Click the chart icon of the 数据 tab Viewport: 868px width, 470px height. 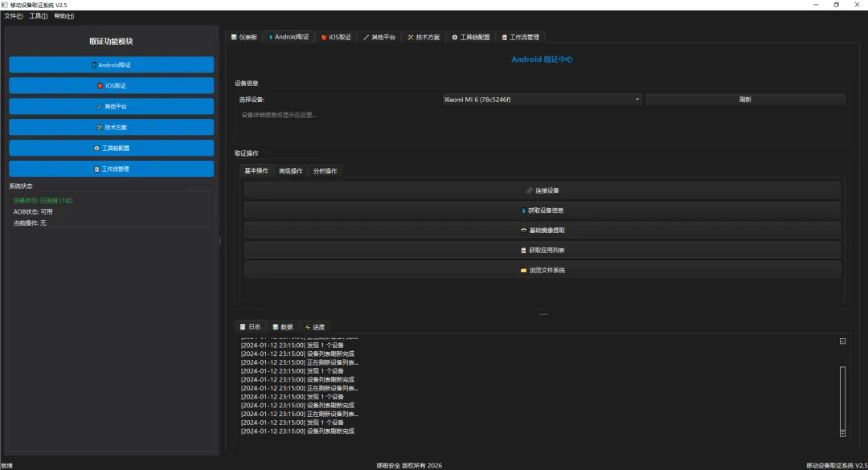pyautogui.click(x=276, y=327)
